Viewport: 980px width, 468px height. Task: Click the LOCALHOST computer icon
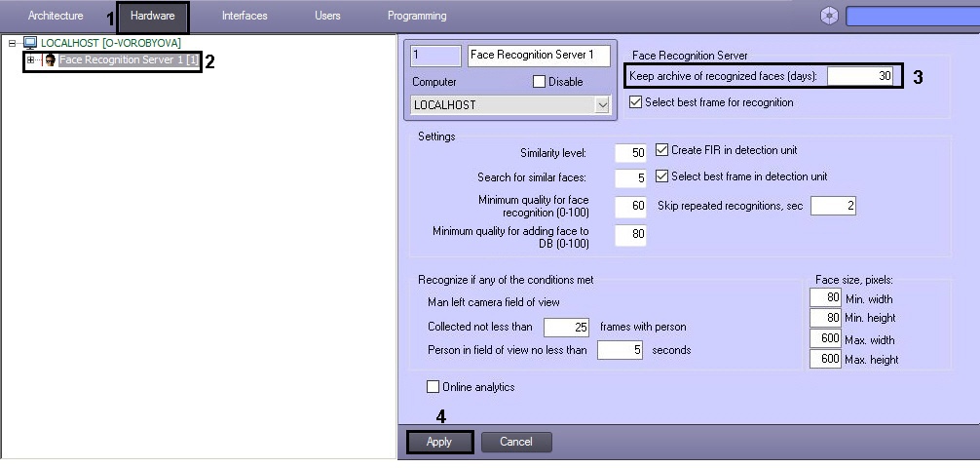[x=30, y=43]
